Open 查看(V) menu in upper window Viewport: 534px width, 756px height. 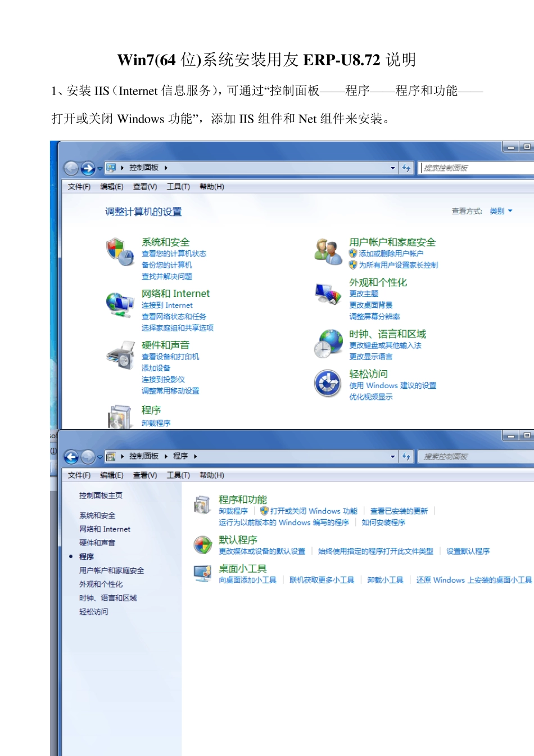tap(145, 187)
